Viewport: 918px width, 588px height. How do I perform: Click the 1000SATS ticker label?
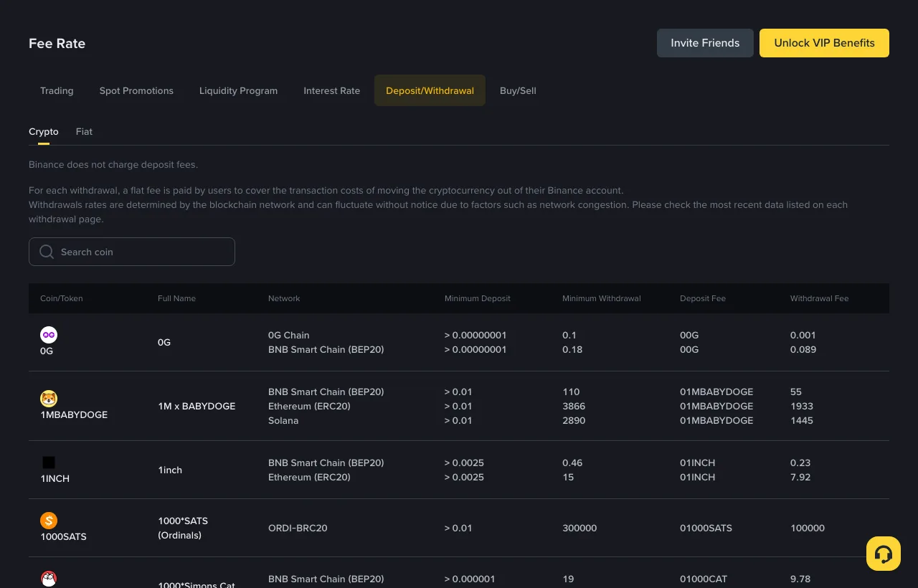click(63, 536)
